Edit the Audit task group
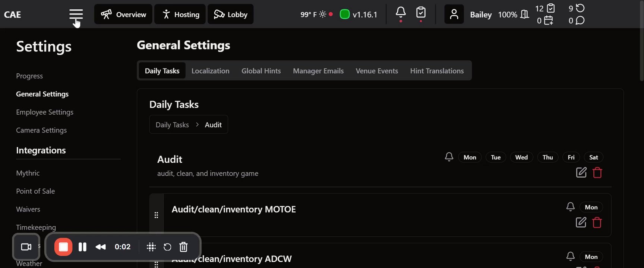This screenshot has height=268, width=644. [x=581, y=173]
